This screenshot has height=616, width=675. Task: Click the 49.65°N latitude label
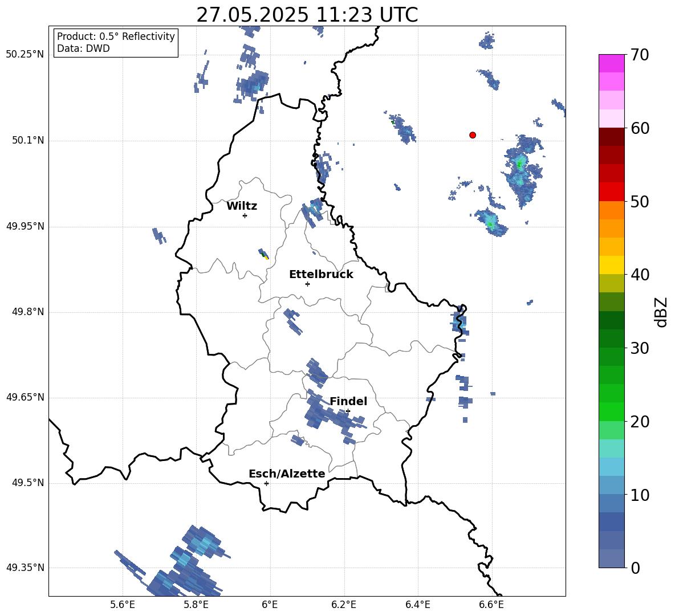25,397
